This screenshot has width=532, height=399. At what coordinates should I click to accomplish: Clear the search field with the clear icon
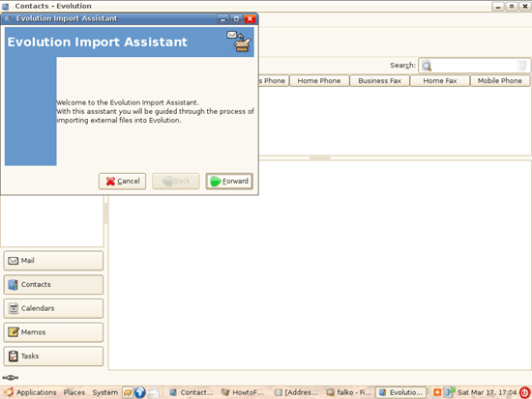coord(521,66)
